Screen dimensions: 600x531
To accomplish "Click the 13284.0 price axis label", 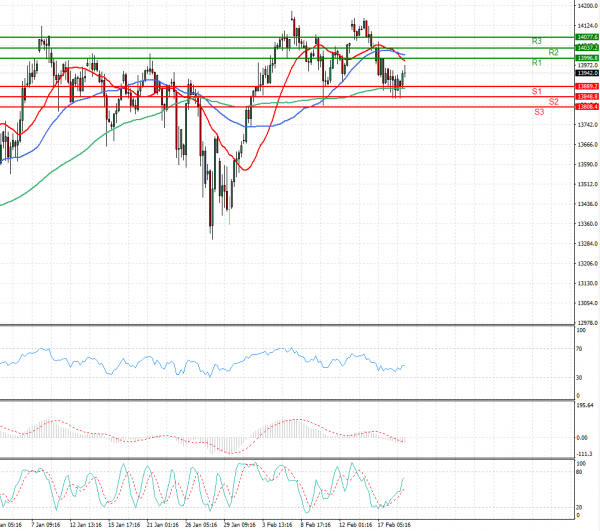I will pyautogui.click(x=588, y=244).
